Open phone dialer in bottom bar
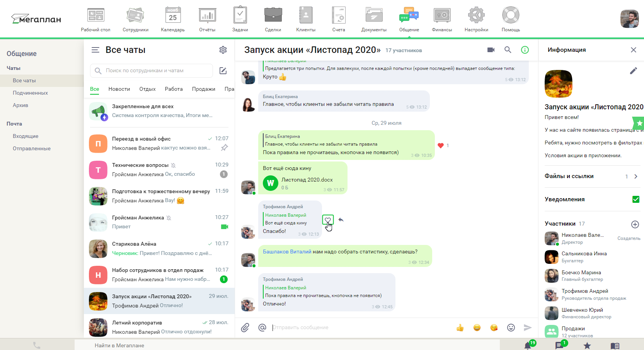Screen dimensions: 644x350 pyautogui.click(x=37, y=345)
